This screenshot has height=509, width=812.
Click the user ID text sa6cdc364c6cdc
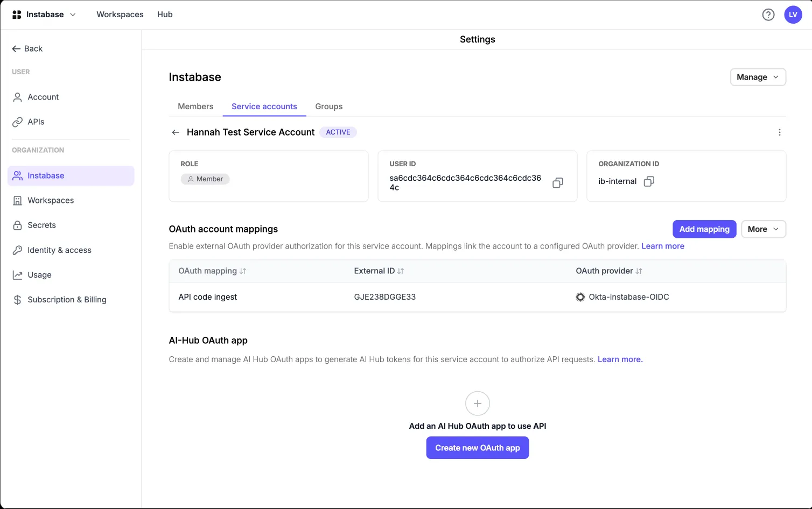pos(465,183)
